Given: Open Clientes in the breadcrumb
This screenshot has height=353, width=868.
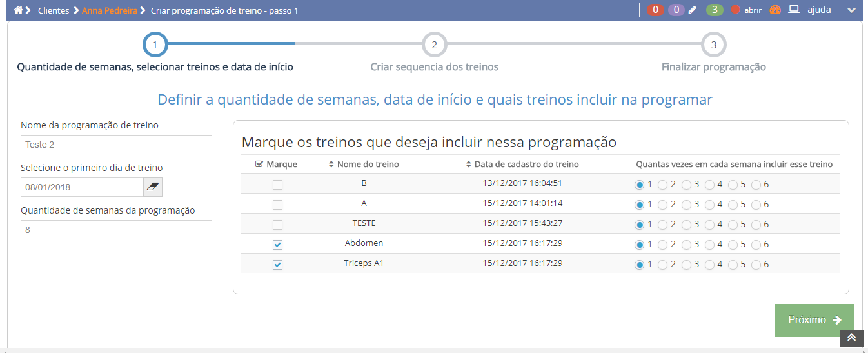Looking at the screenshot, I should (x=54, y=11).
